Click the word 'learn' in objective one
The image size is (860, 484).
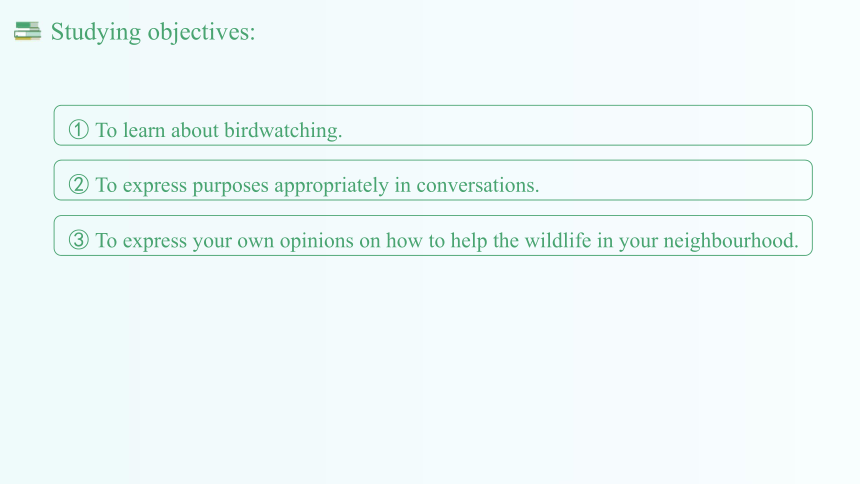click(144, 131)
